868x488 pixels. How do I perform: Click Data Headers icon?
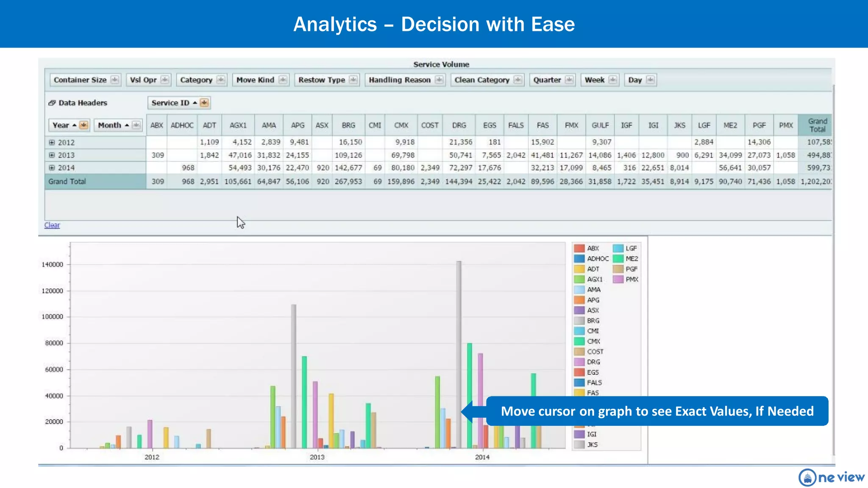coord(52,103)
